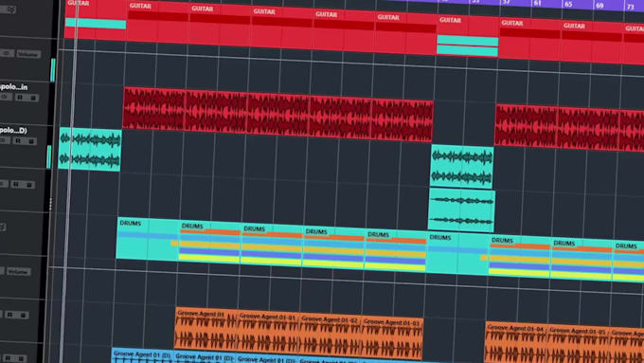Open the Volume automation dropdown under drums track

19,272
